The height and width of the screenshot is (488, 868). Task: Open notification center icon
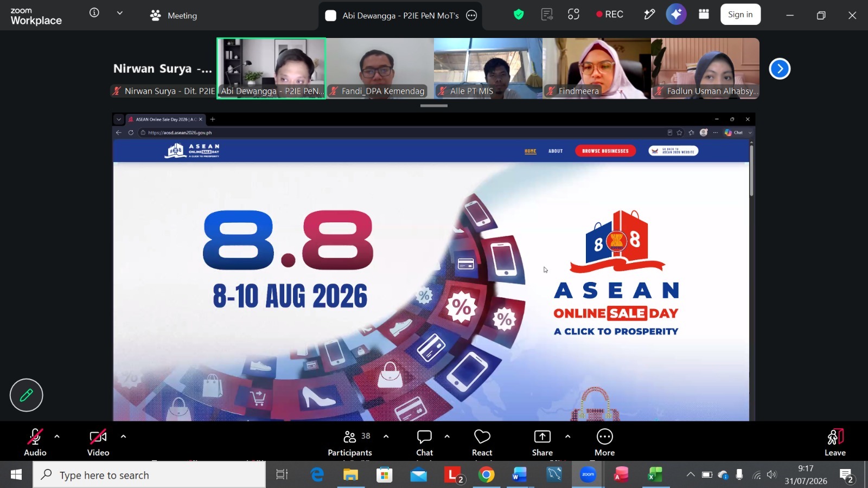click(x=847, y=476)
